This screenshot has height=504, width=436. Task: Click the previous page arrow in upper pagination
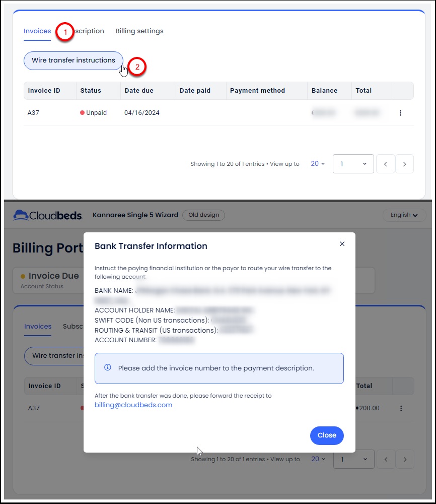click(385, 164)
